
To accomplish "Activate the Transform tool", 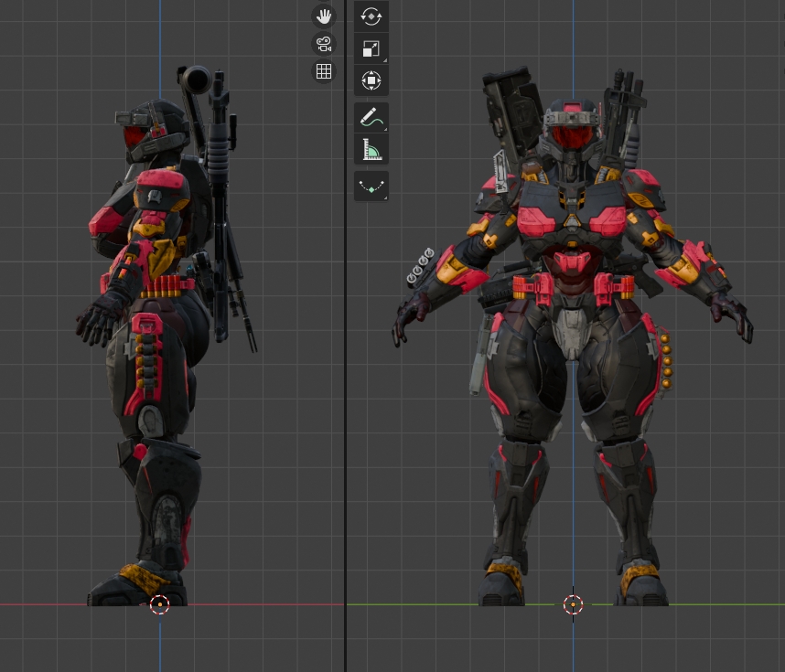I will tap(371, 80).
